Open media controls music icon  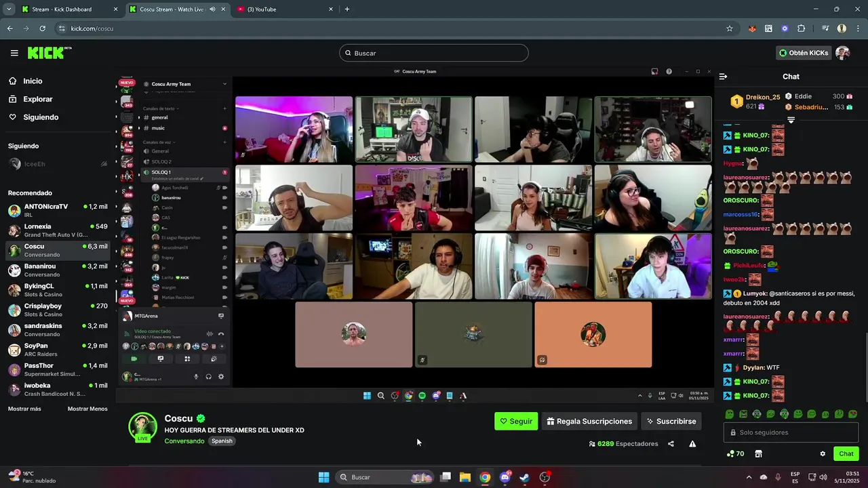(825, 28)
